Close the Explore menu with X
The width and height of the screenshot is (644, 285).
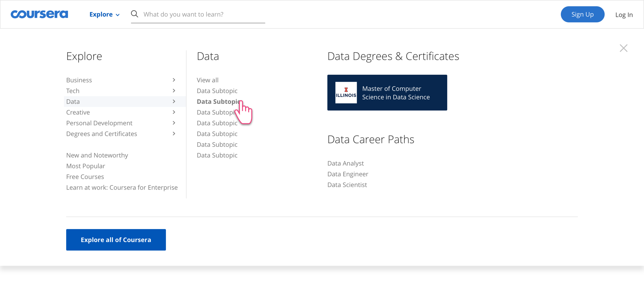pyautogui.click(x=623, y=48)
